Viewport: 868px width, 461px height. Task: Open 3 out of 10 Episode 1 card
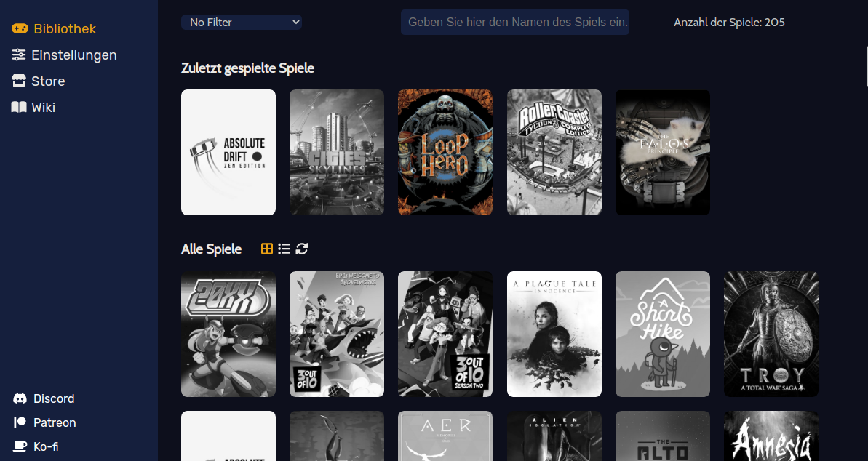tap(337, 334)
